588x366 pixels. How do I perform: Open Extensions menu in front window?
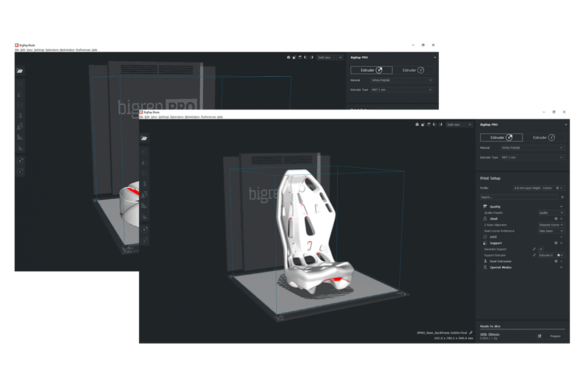(177, 117)
